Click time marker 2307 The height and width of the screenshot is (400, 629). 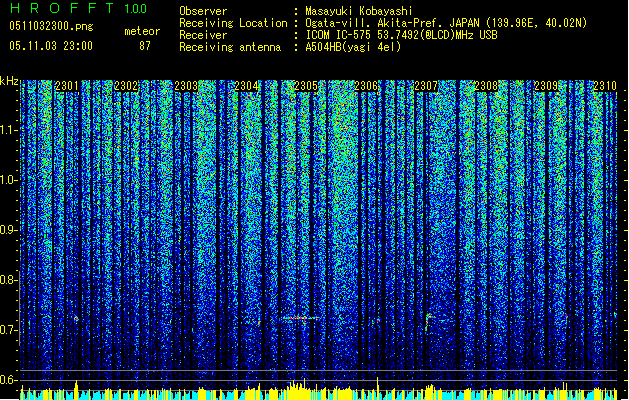pos(426,86)
